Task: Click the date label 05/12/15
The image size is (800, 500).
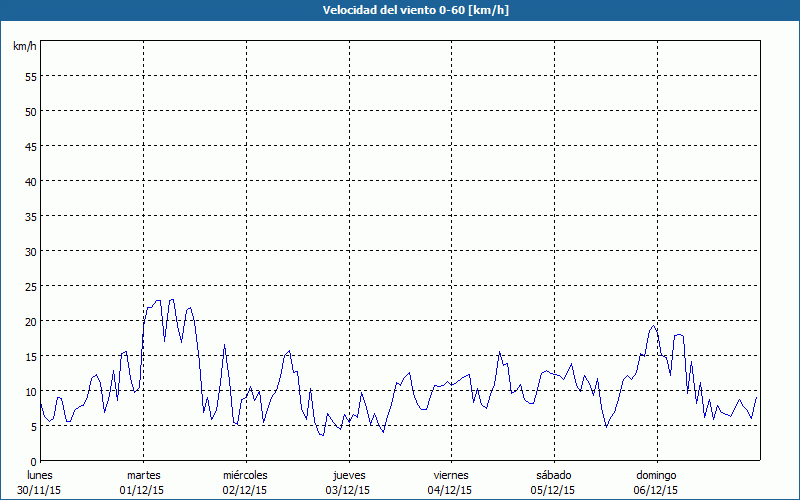Action: tap(554, 490)
